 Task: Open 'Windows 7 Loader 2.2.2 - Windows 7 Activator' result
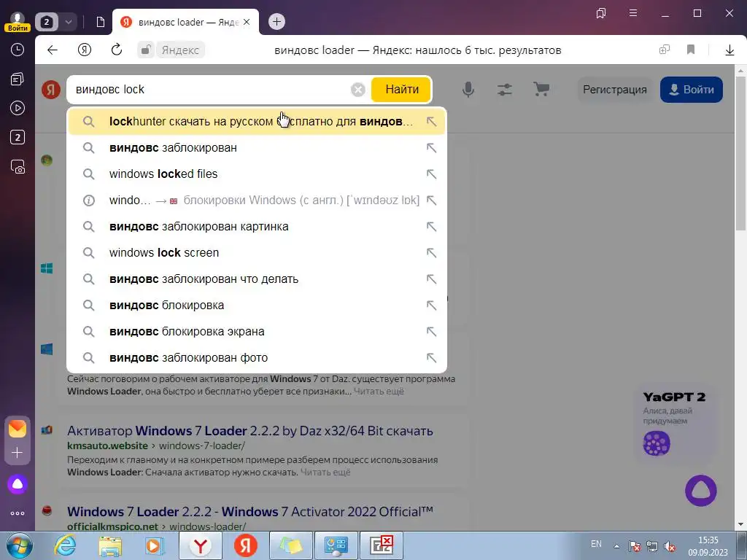[250, 511]
